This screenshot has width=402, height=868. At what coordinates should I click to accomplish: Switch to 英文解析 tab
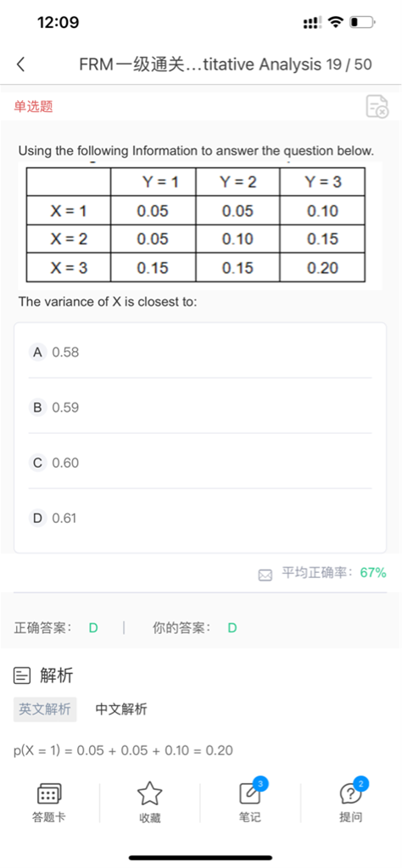point(45,709)
